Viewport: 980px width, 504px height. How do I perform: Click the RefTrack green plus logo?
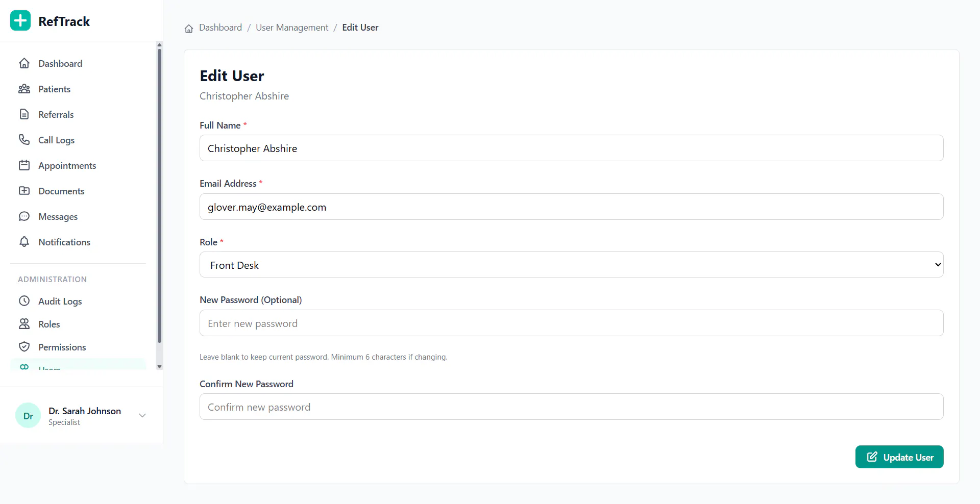[20, 20]
